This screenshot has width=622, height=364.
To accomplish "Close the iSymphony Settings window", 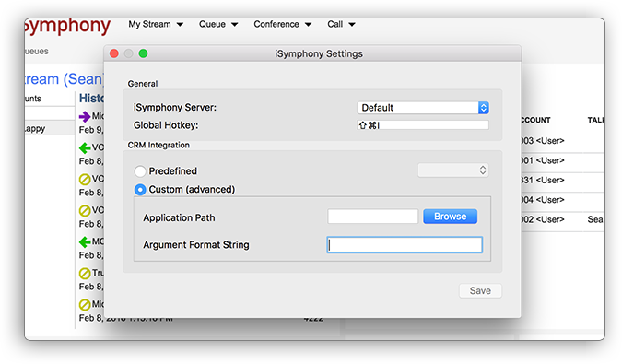I will 114,53.
